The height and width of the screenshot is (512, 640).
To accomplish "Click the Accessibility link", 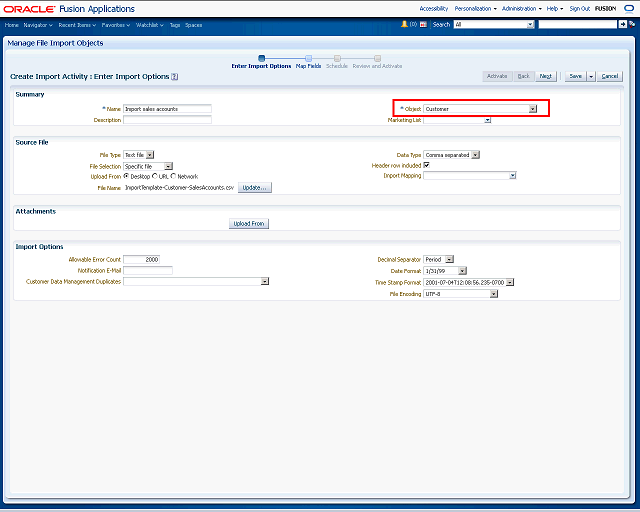I will click(x=433, y=9).
